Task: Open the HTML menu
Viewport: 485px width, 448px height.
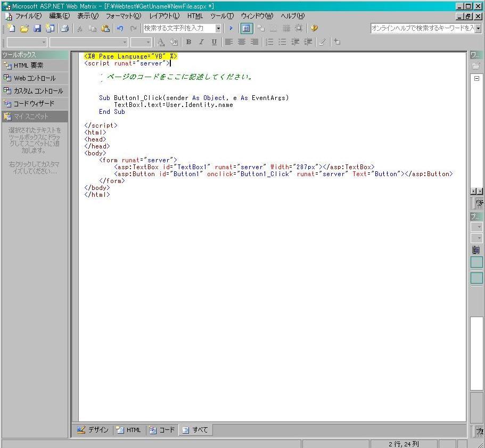Action: [x=195, y=16]
